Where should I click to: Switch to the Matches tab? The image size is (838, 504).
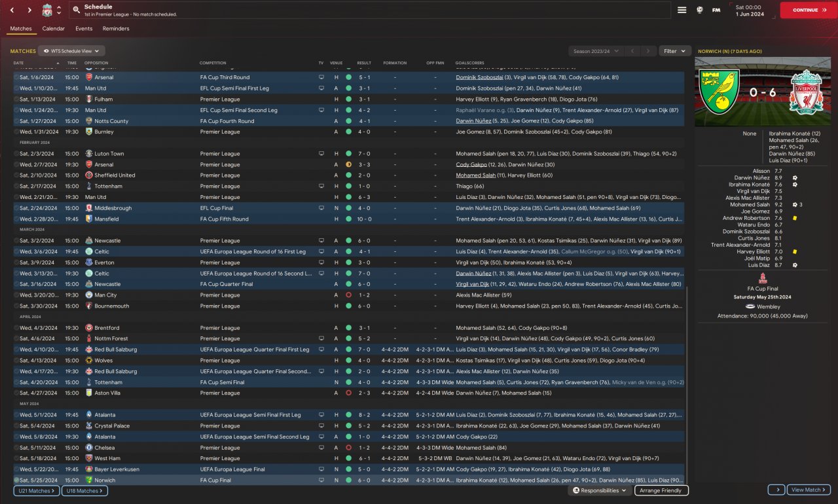tap(21, 29)
